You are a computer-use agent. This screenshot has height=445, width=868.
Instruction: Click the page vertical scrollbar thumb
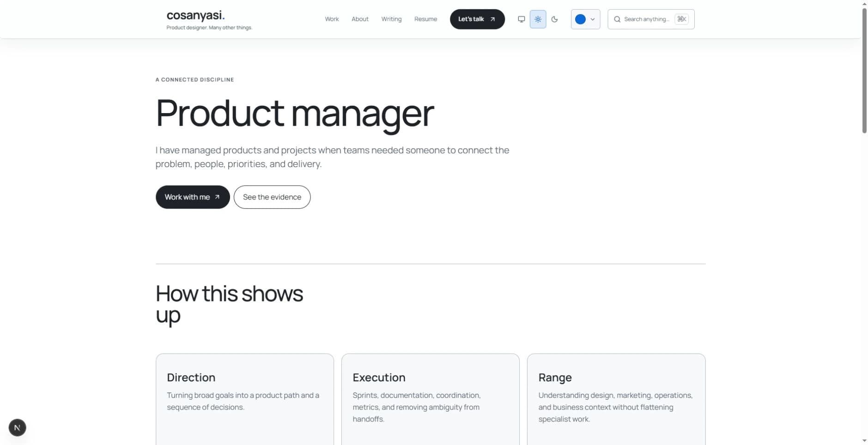[864, 70]
